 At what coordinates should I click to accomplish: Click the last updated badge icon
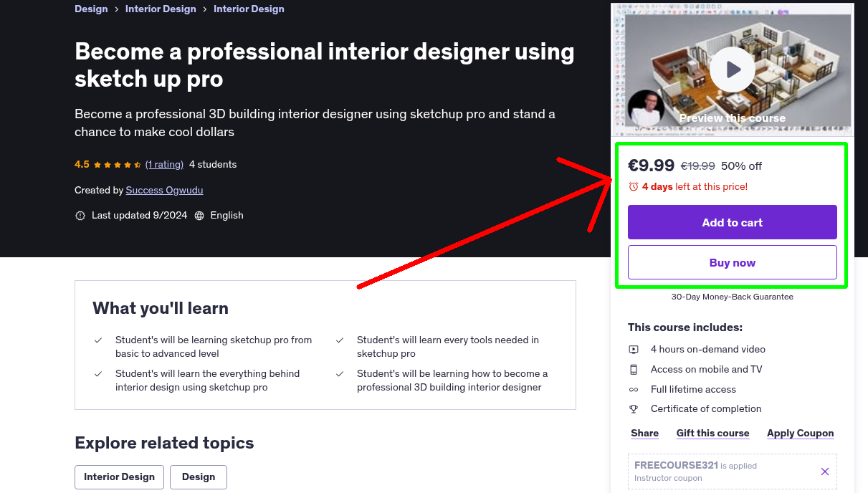pyautogui.click(x=80, y=216)
